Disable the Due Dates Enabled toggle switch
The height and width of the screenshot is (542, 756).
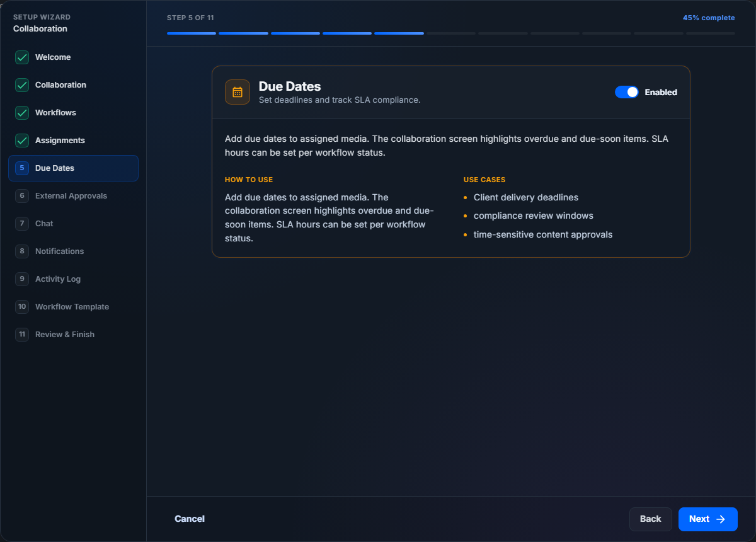(627, 92)
